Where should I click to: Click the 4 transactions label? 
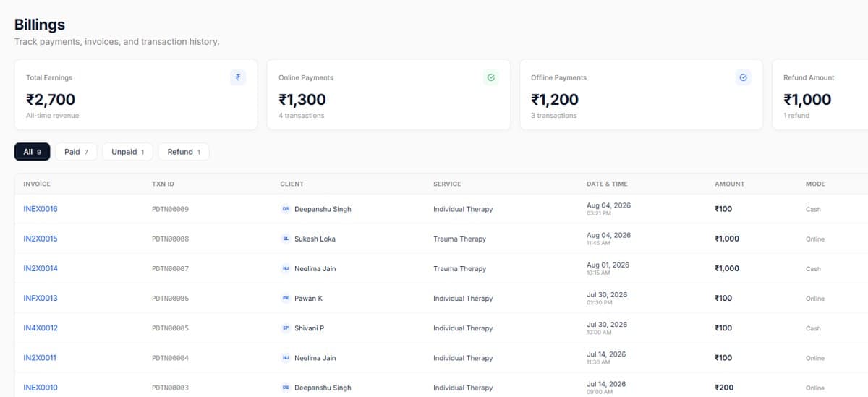click(301, 116)
